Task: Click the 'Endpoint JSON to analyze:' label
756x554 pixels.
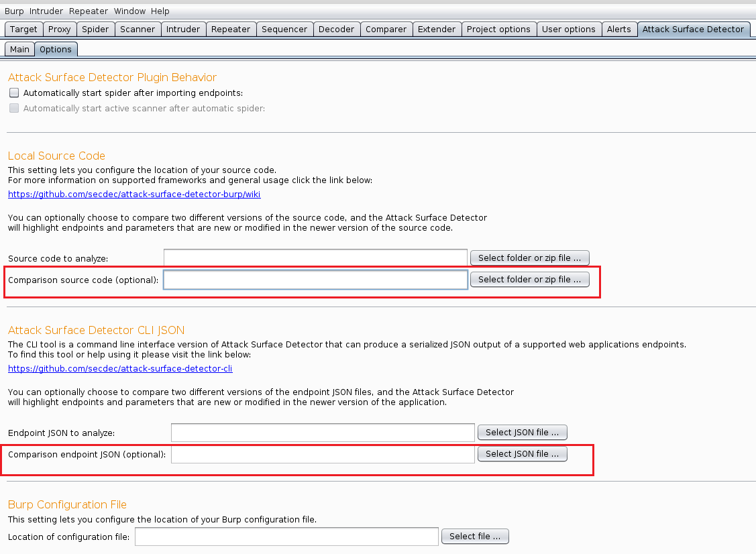Action: [x=61, y=433]
